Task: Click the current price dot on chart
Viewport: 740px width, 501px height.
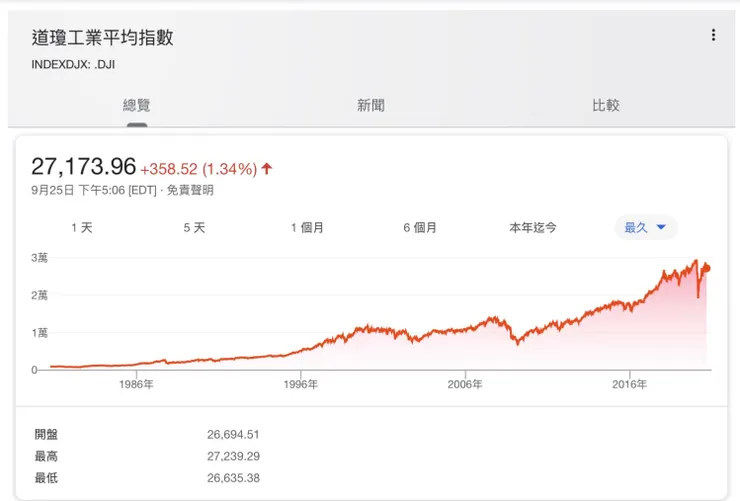Action: (x=706, y=268)
